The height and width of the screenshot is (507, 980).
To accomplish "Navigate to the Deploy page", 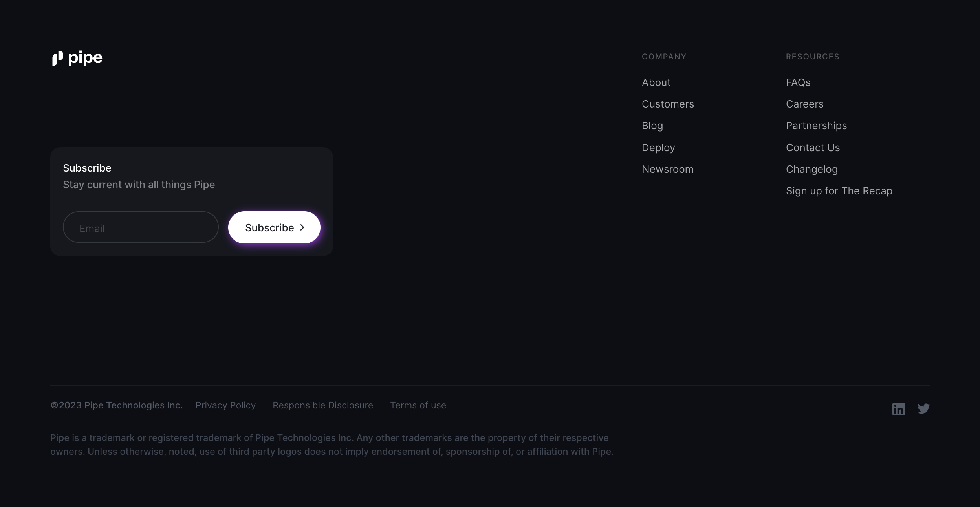I will pyautogui.click(x=659, y=147).
